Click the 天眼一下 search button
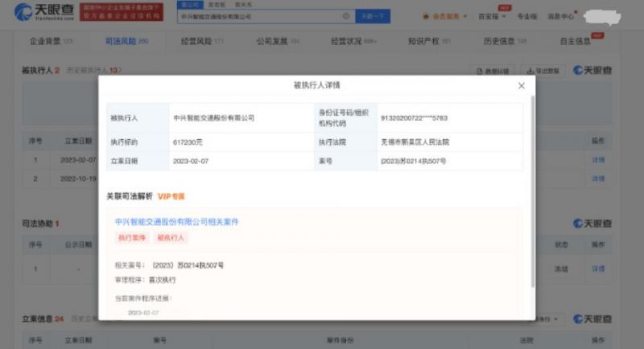Image resolution: width=644 pixels, height=349 pixels. [x=373, y=16]
